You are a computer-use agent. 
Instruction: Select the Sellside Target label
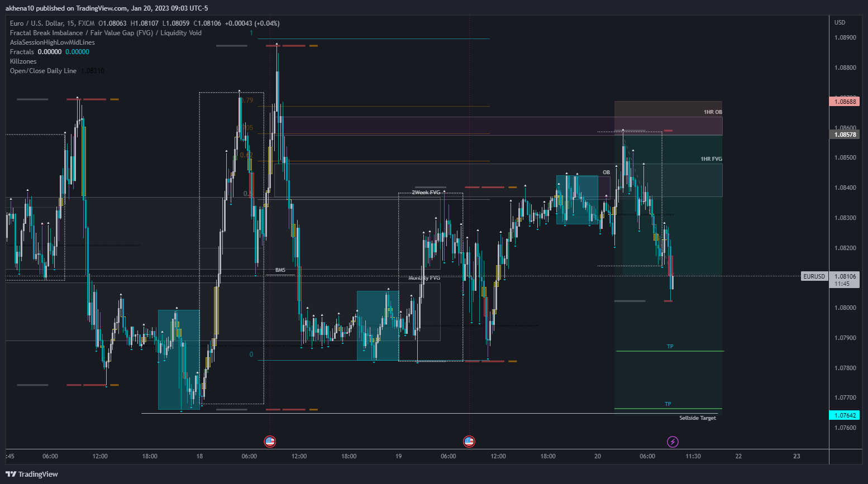(698, 418)
